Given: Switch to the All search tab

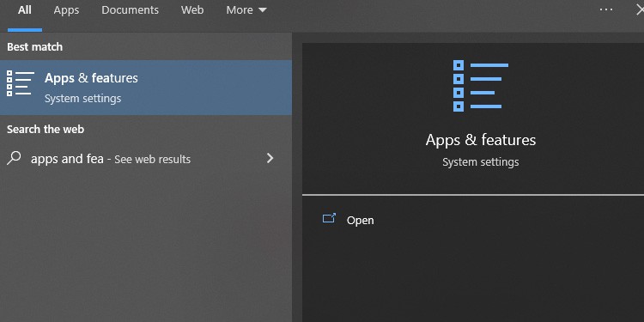Looking at the screenshot, I should [25, 10].
